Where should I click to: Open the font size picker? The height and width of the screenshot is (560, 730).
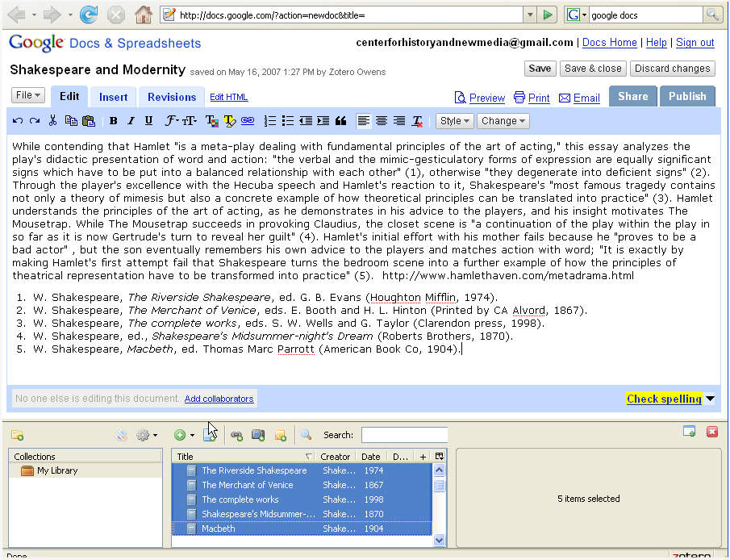(189, 121)
